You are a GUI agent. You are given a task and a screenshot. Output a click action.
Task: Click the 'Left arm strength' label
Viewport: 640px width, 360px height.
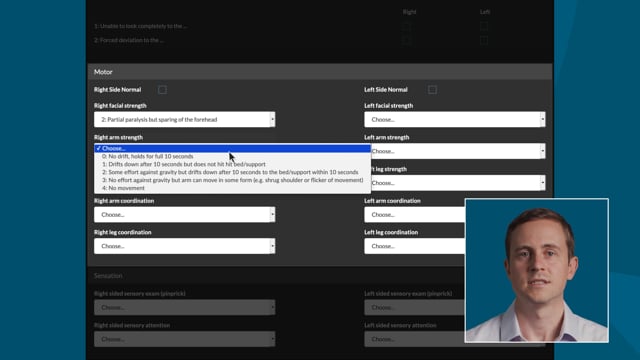point(387,137)
